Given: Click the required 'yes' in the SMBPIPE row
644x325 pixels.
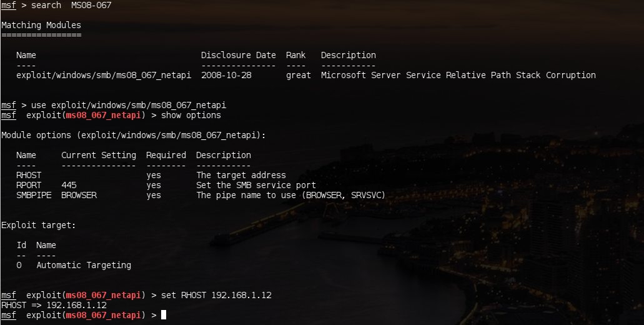Looking at the screenshot, I should point(154,196).
